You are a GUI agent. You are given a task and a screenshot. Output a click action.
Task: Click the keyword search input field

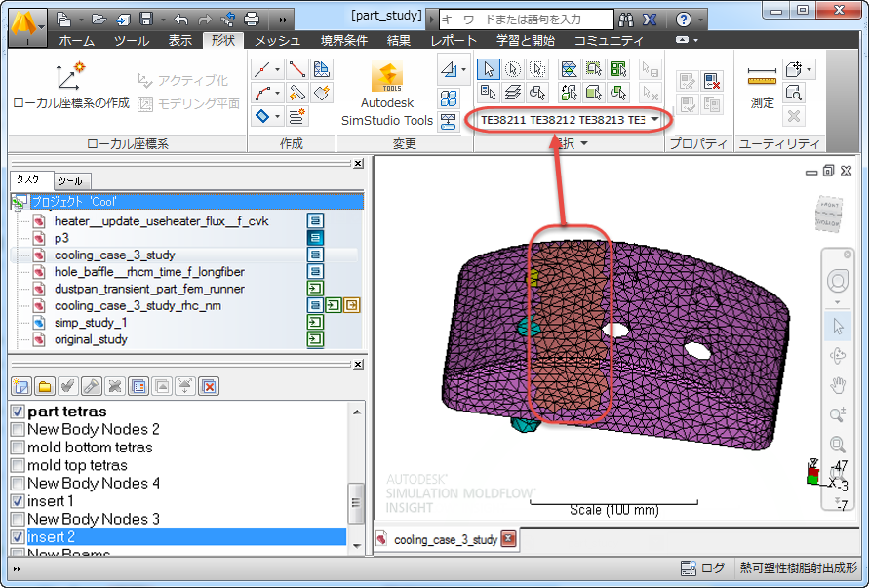point(526,20)
